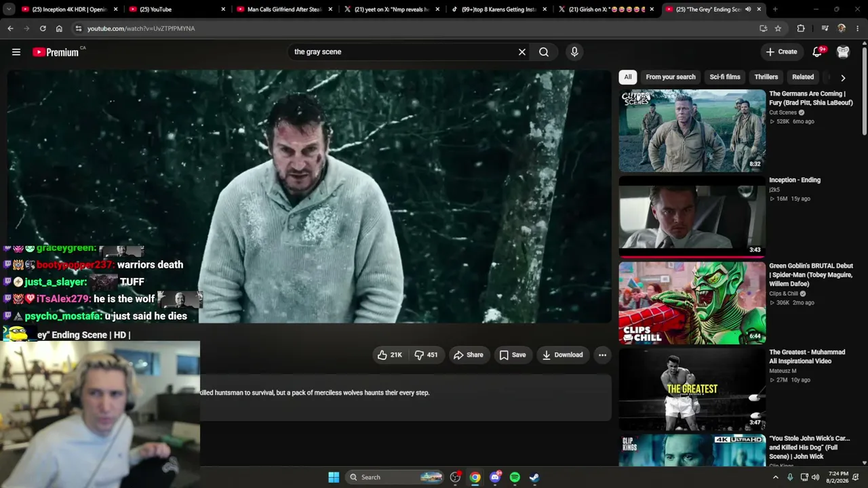Image resolution: width=868 pixels, height=488 pixels.
Task: Go back in the browser
Action: tap(10, 28)
